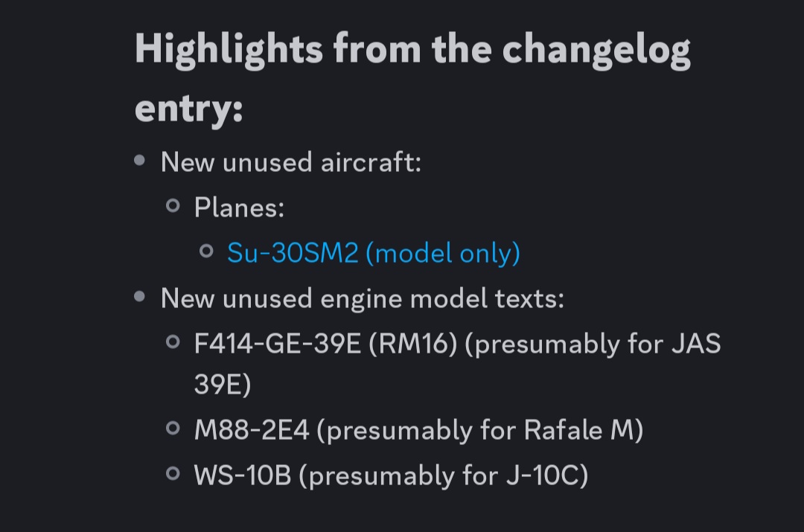Click the bullet beside 'New unused engine model texts:'

(x=140, y=297)
